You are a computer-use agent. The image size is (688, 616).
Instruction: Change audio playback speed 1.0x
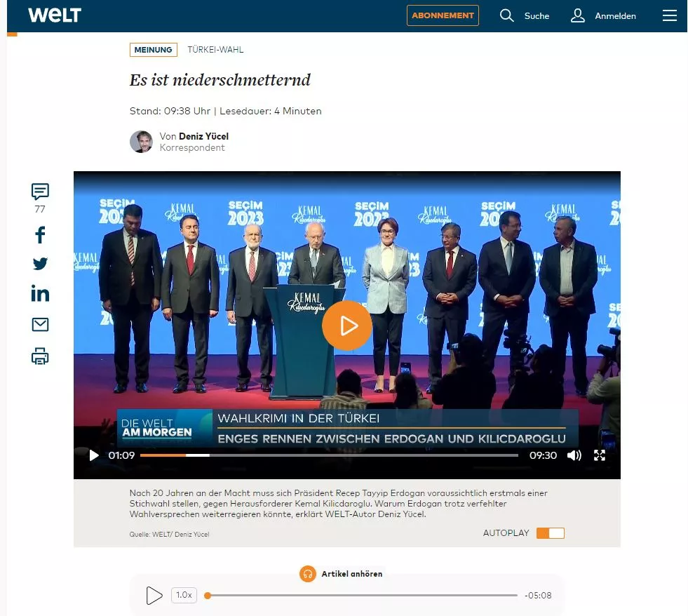184,595
